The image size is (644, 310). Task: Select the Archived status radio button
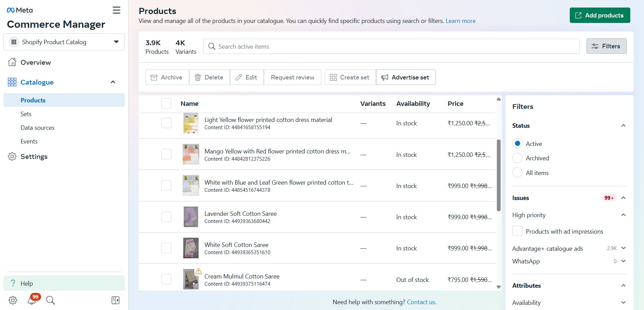(517, 158)
